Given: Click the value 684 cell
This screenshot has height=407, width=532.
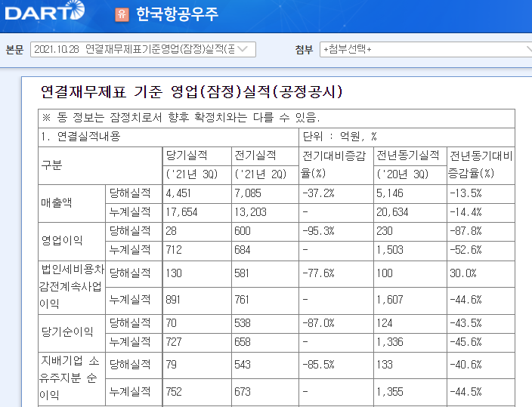Looking at the screenshot, I should 265,251.
